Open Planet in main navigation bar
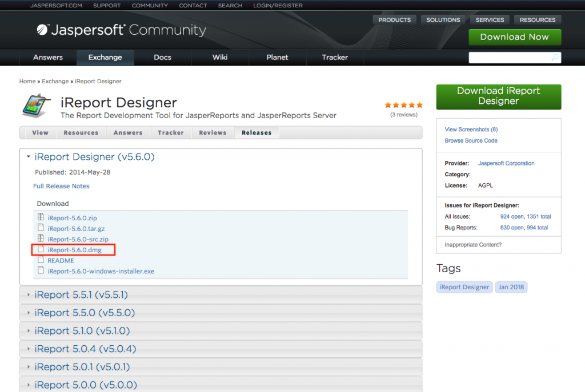This screenshot has height=392, width=585. tap(277, 58)
